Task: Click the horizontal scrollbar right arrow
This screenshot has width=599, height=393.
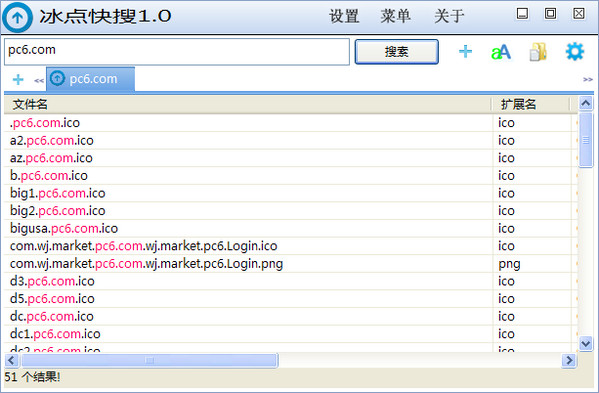Action: [569, 360]
